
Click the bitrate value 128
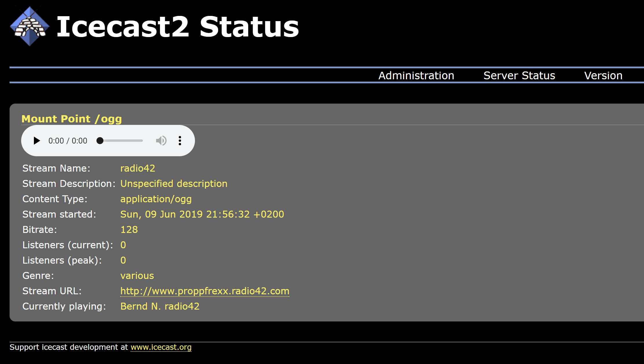click(x=129, y=229)
